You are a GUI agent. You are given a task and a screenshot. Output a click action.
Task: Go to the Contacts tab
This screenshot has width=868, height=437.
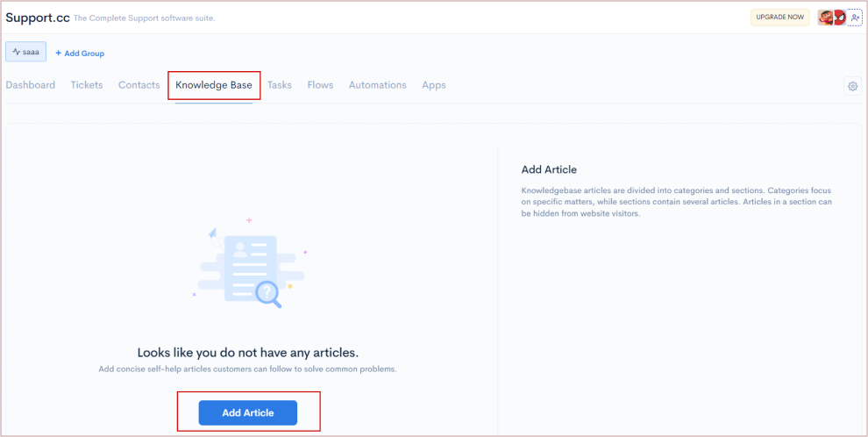(139, 85)
